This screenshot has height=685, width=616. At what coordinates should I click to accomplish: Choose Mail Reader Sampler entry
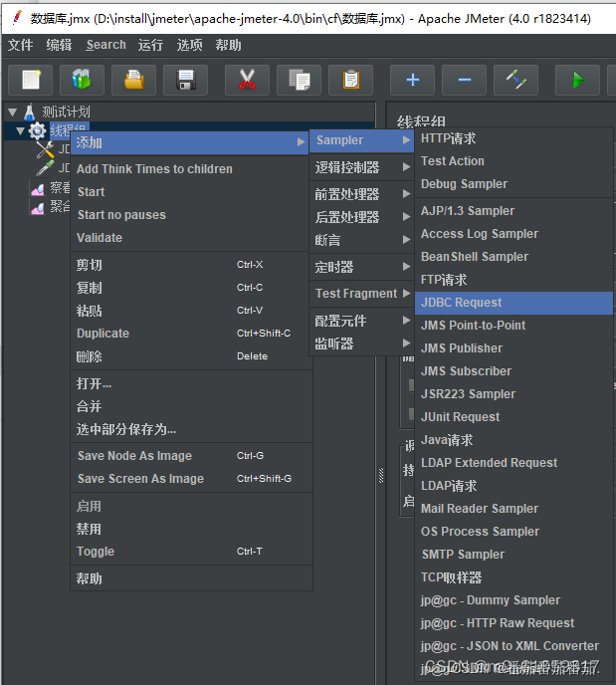tap(513, 509)
